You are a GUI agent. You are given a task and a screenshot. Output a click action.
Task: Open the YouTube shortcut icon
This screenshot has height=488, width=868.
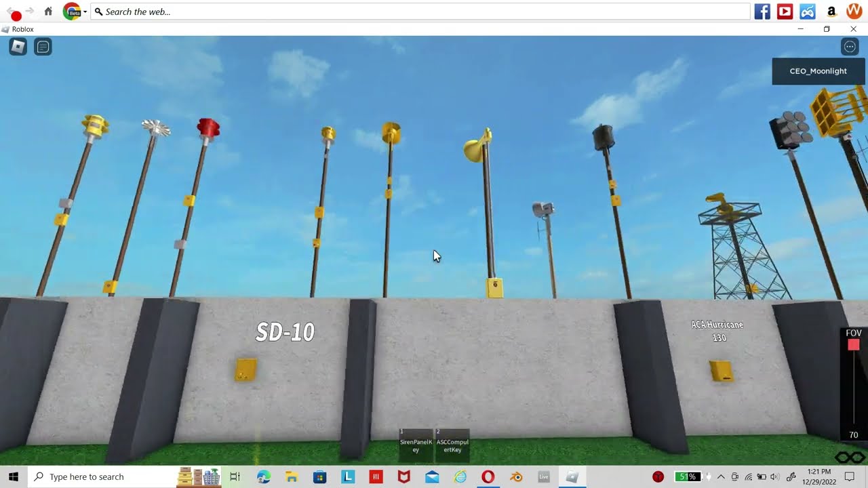coord(785,12)
